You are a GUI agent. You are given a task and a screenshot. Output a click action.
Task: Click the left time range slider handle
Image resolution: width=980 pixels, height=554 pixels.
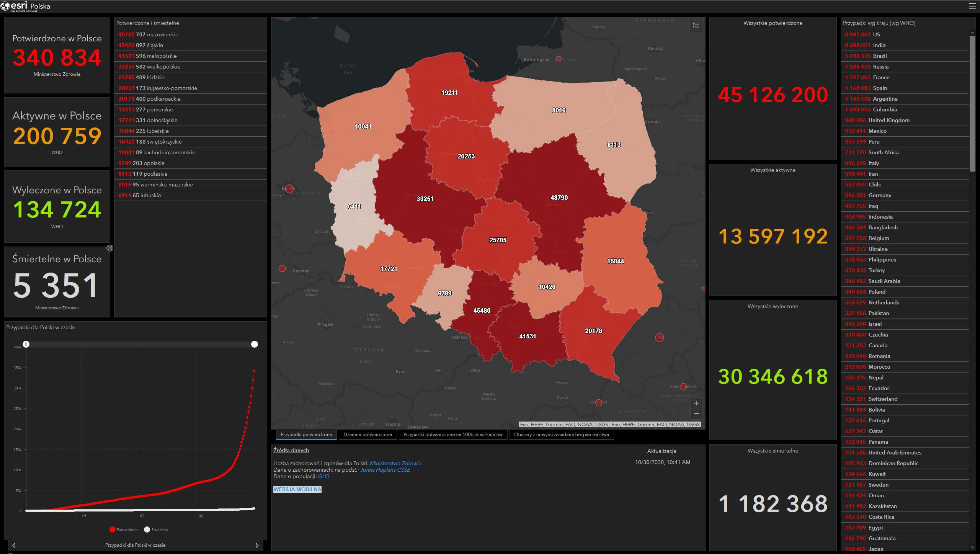pyautogui.click(x=26, y=344)
